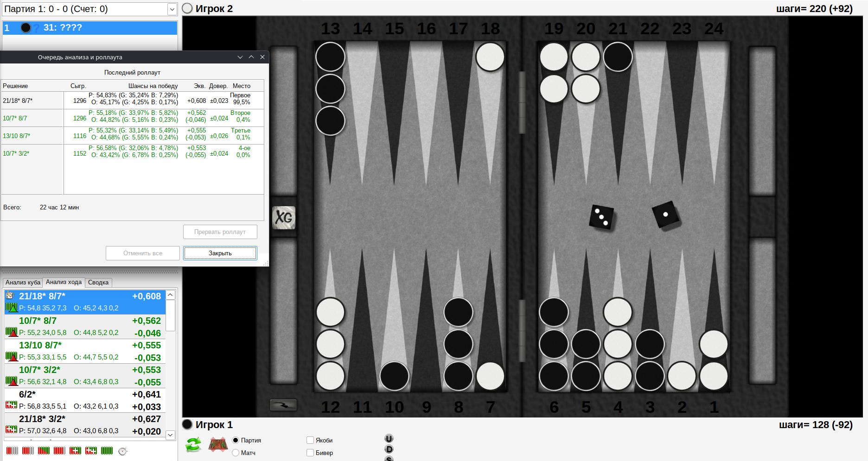Click the Игрок 2 pip count шаги= 220 (+92)
Screen dimensions: 868x461
tap(814, 9)
